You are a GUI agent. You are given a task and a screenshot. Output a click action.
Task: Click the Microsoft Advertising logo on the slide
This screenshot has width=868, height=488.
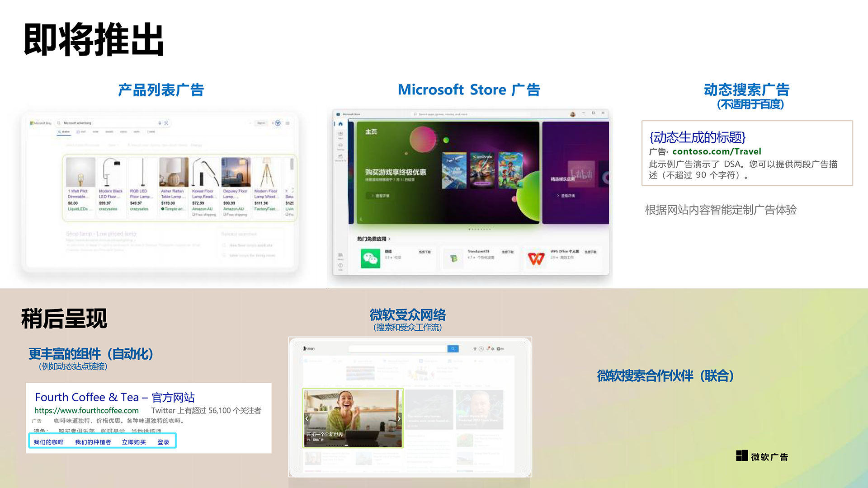pos(762,456)
